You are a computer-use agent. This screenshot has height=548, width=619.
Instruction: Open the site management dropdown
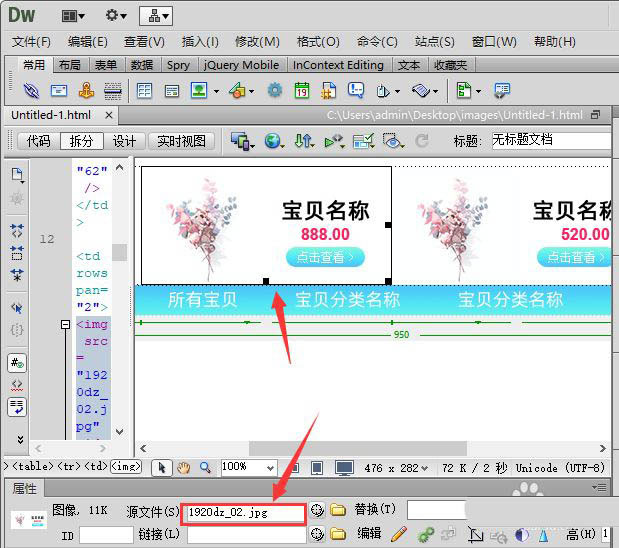[156, 16]
